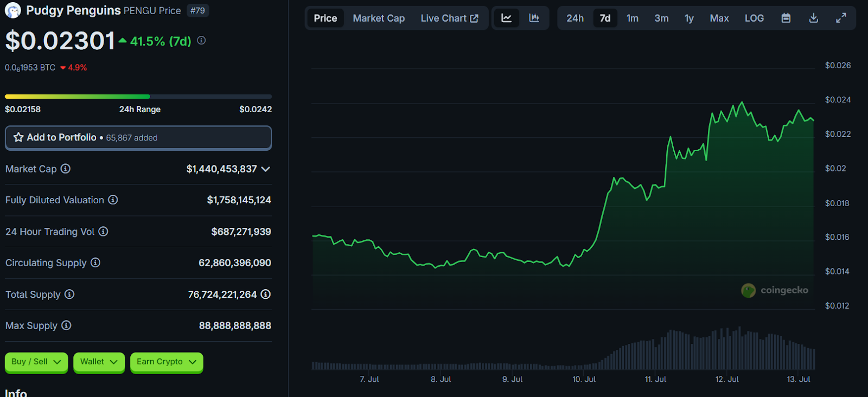Viewport: 868px width, 397px height.
Task: Show Fully Diluted Valuation info icon
Action: (113, 200)
